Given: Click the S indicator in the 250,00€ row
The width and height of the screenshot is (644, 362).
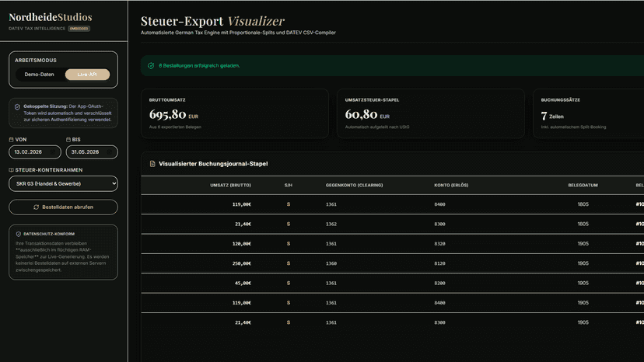Looking at the screenshot, I should tap(289, 263).
